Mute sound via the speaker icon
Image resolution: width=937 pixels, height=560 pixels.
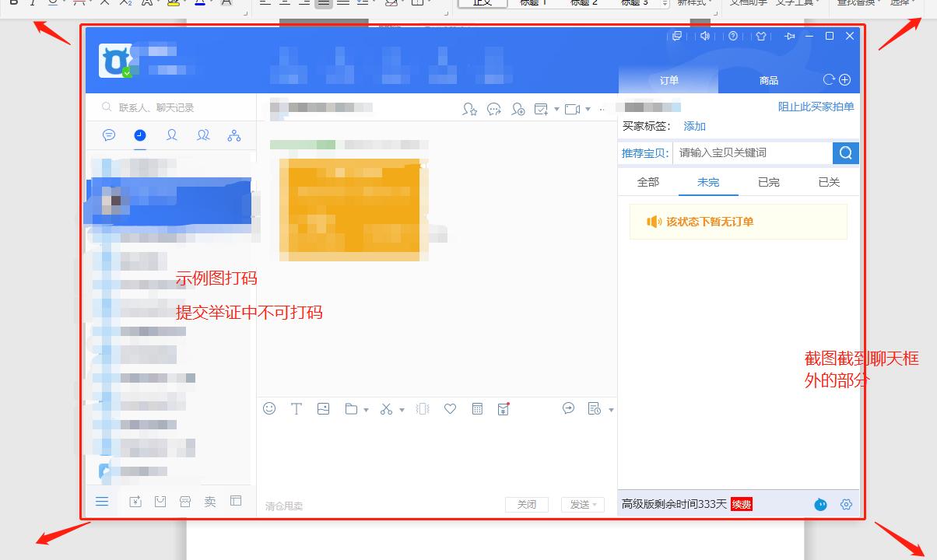[x=705, y=36]
